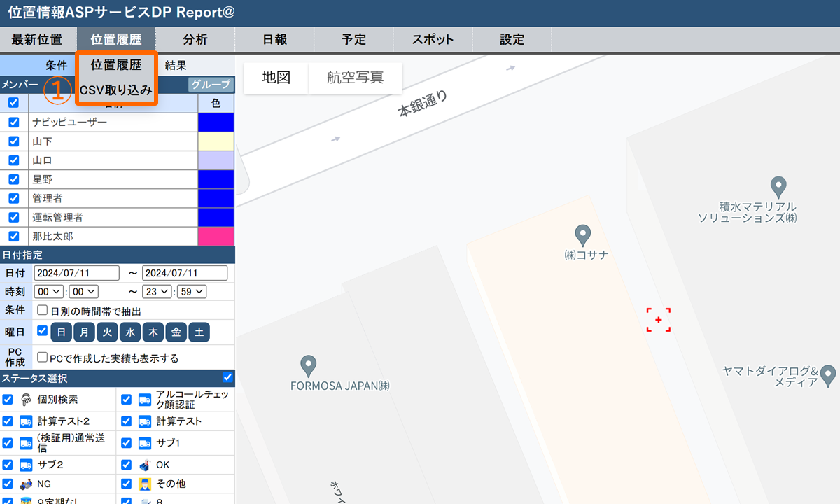The image size is (840, 504).
Task: Switch map to 地図 view
Action: coord(276,78)
